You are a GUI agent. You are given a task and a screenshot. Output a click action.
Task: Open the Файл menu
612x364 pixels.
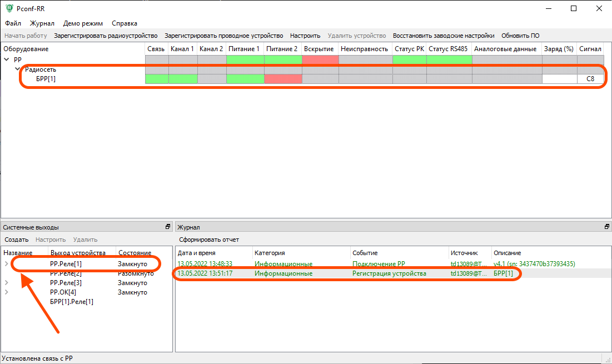(13, 23)
